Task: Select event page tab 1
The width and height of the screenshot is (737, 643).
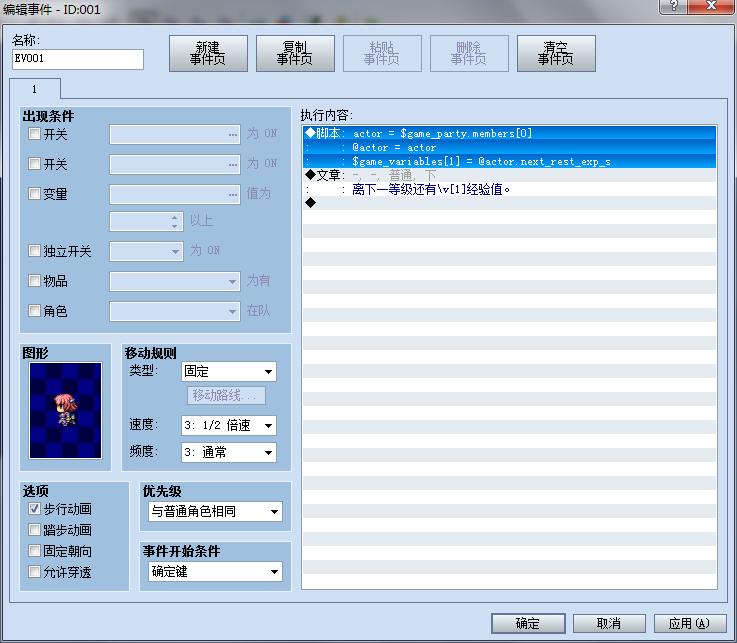Action: pyautogui.click(x=34, y=89)
